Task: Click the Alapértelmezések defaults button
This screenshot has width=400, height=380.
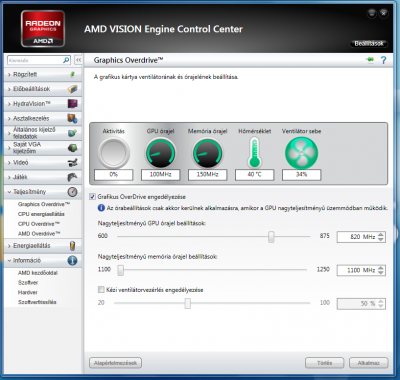Action: [115, 363]
